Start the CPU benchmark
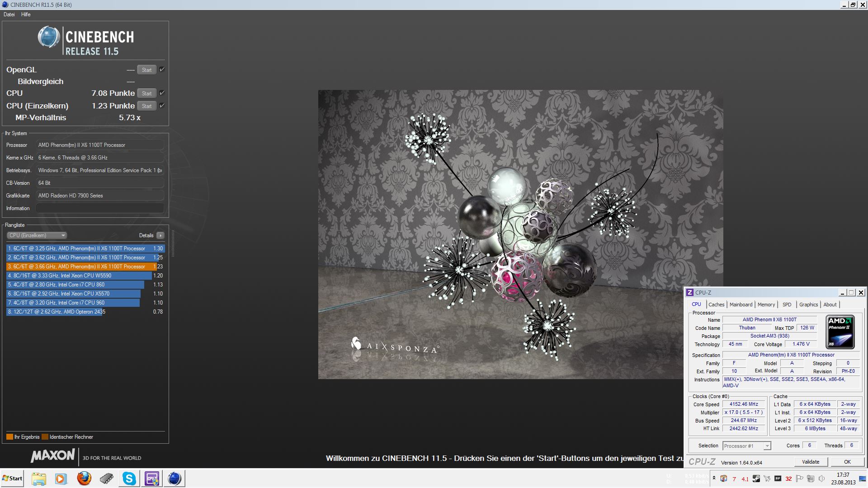 pyautogui.click(x=146, y=94)
